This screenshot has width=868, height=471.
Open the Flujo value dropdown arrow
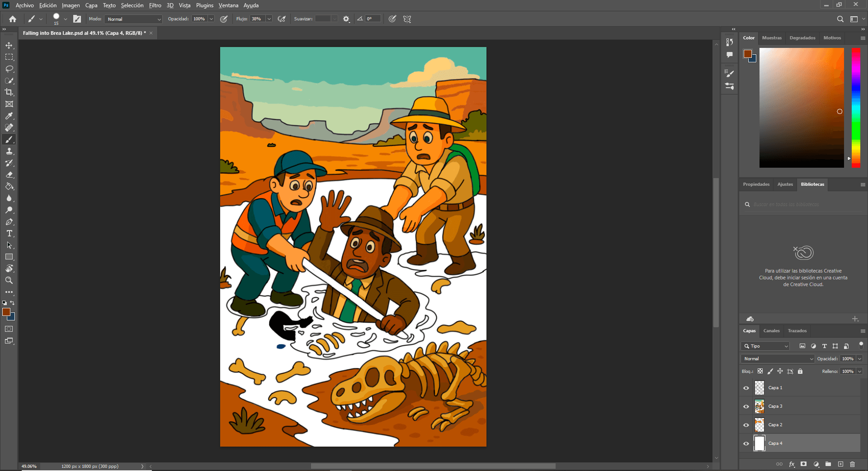point(269,19)
